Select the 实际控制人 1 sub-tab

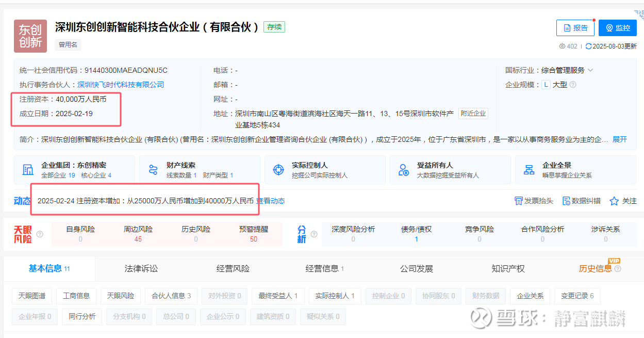335,296
